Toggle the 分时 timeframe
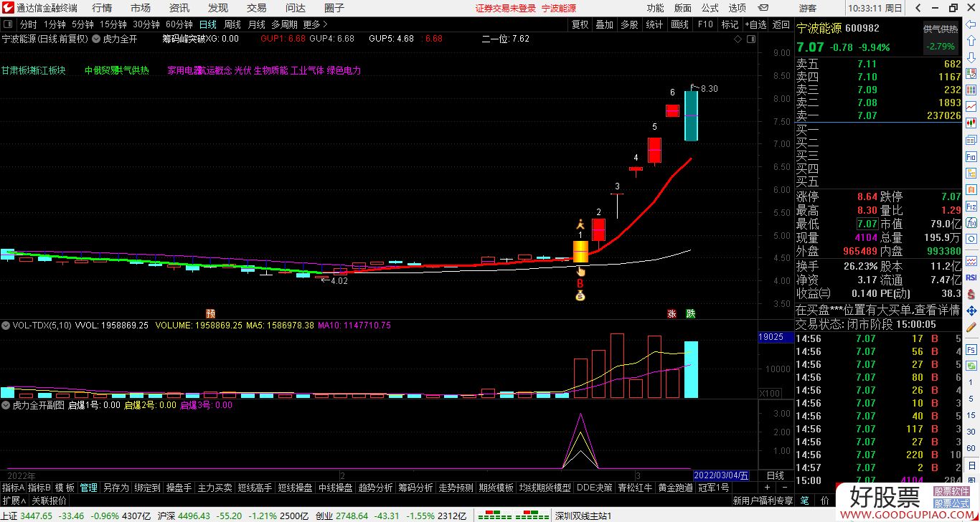Image resolution: width=980 pixels, height=522 pixels. point(28,24)
